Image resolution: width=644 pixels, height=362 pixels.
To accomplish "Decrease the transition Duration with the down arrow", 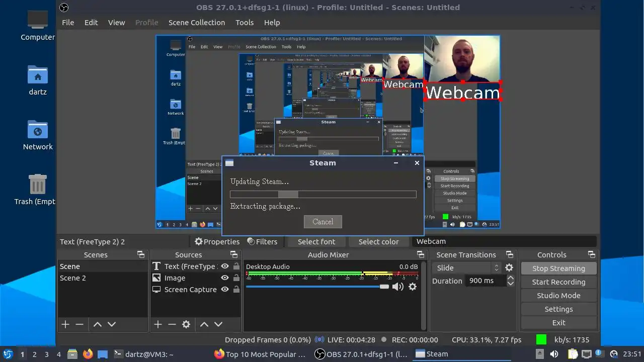I will (x=510, y=284).
